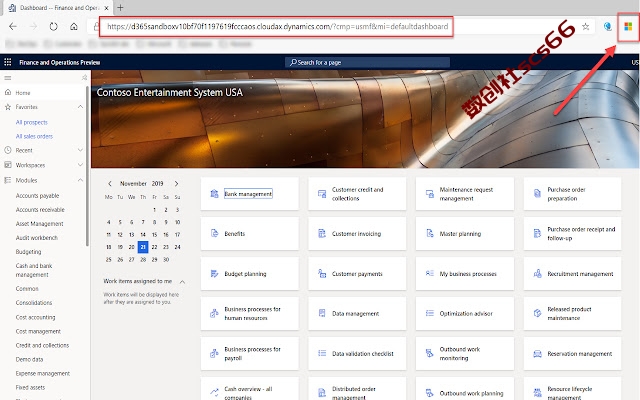Open Fixed assets module
The width and height of the screenshot is (640, 400).
(x=30, y=387)
